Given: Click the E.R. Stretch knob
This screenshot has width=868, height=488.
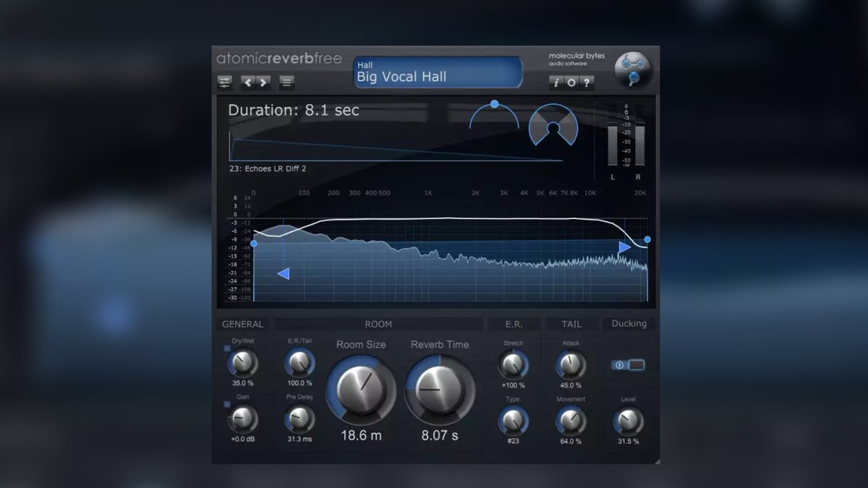Looking at the screenshot, I should [x=513, y=364].
